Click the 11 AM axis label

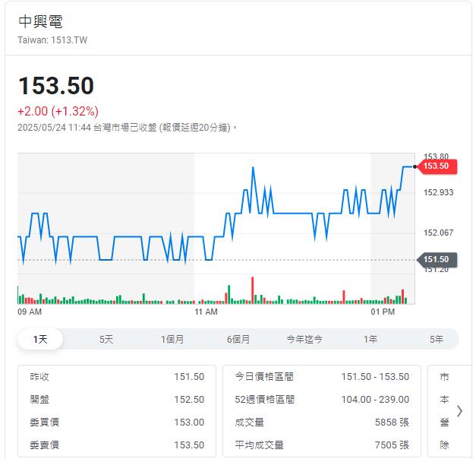point(206,312)
